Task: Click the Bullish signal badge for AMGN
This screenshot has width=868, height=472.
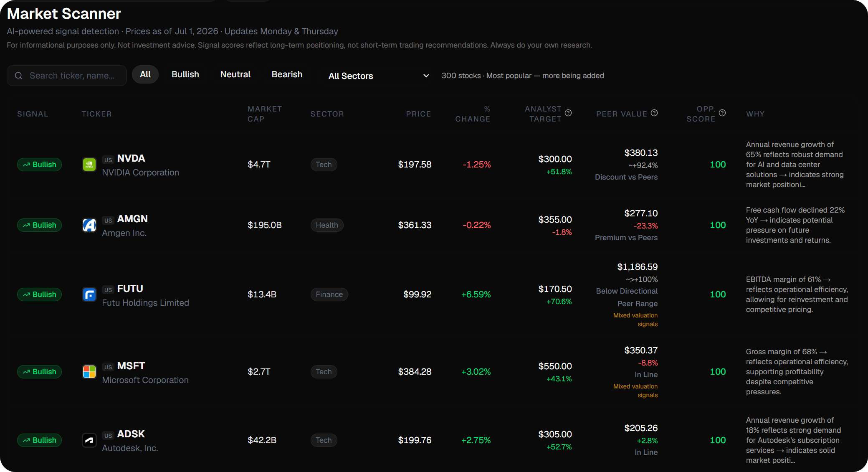Action: [39, 225]
